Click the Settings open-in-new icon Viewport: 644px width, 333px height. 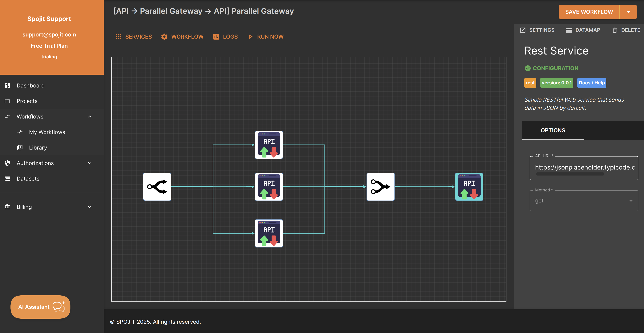[523, 30]
